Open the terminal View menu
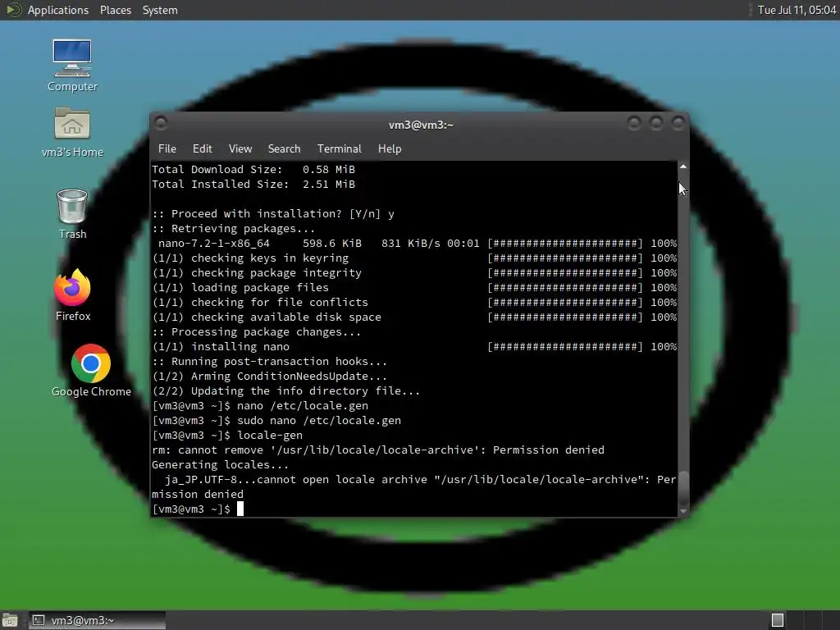The width and height of the screenshot is (840, 630). point(240,148)
